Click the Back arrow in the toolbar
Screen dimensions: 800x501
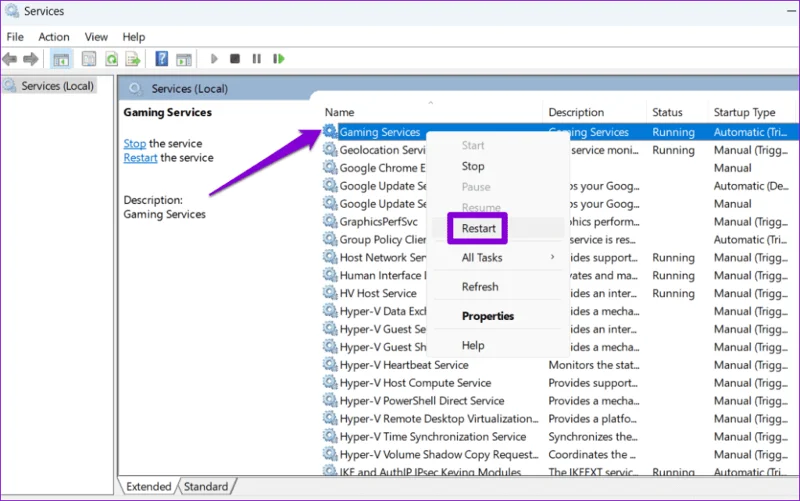click(x=10, y=59)
